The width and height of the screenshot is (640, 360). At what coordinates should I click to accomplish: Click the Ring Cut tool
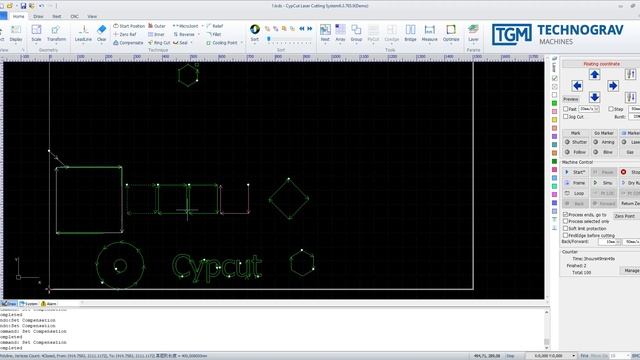[x=159, y=42]
